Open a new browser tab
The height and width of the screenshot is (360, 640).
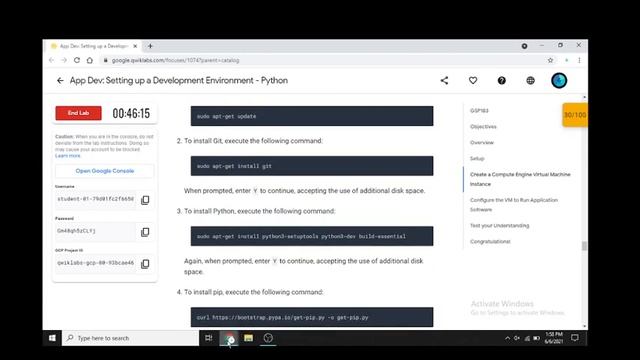click(150, 46)
